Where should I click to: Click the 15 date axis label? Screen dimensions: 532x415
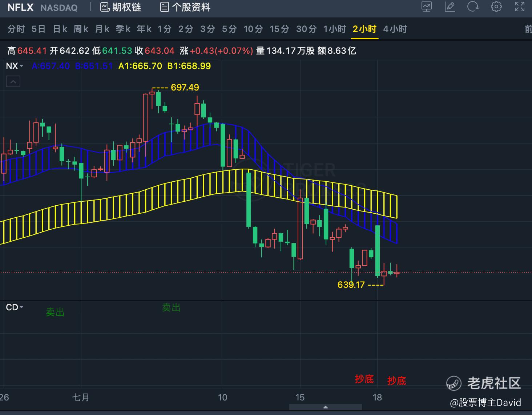[300, 398]
